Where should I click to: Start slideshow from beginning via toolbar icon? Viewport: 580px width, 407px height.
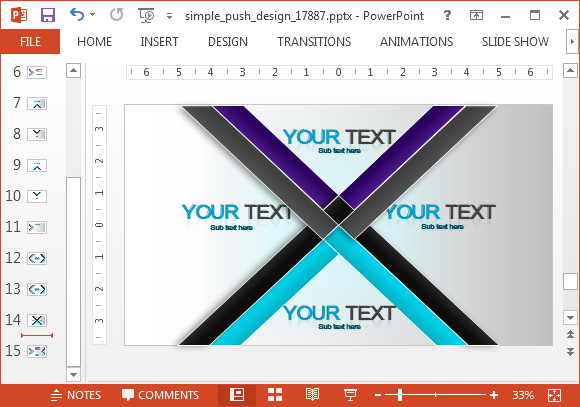146,16
